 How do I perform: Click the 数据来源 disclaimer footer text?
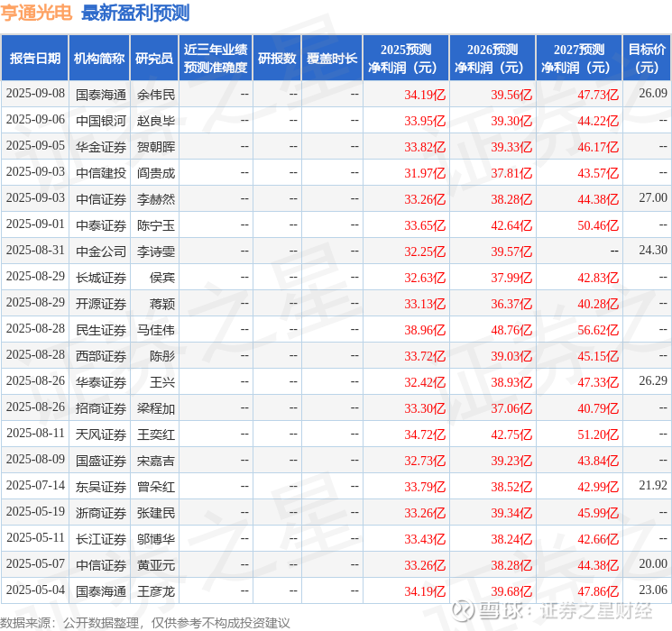tap(145, 622)
